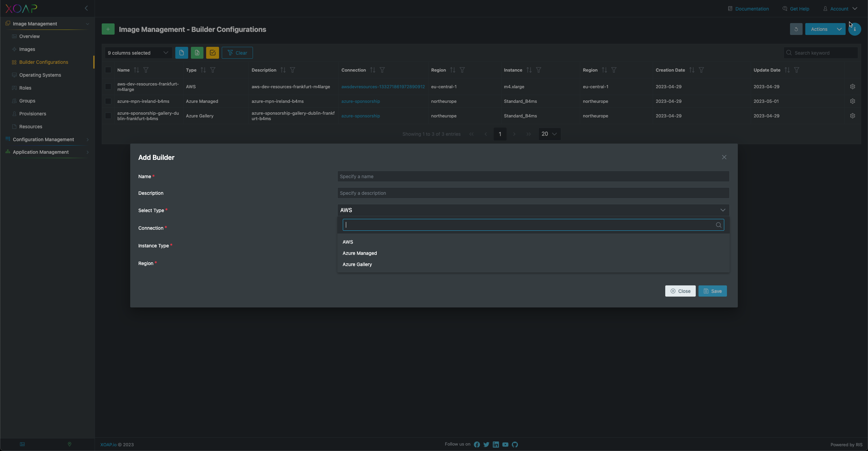Click the Close button in Add Builder
Screen dimensions: 868x451
pyautogui.click(x=680, y=291)
